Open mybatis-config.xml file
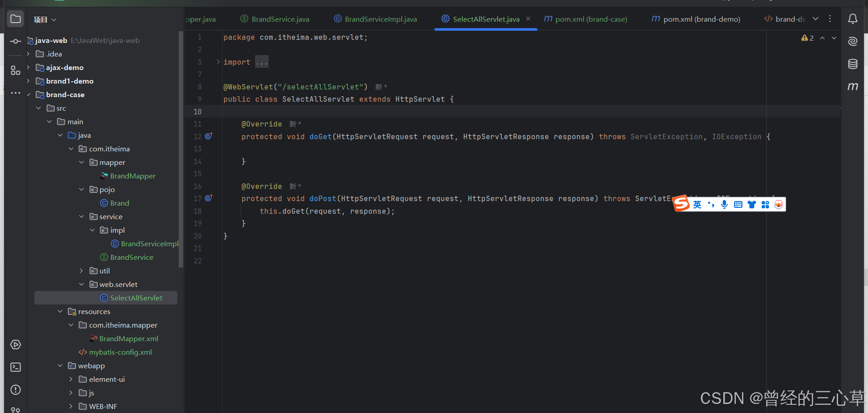This screenshot has width=868, height=413. pyautogui.click(x=120, y=352)
